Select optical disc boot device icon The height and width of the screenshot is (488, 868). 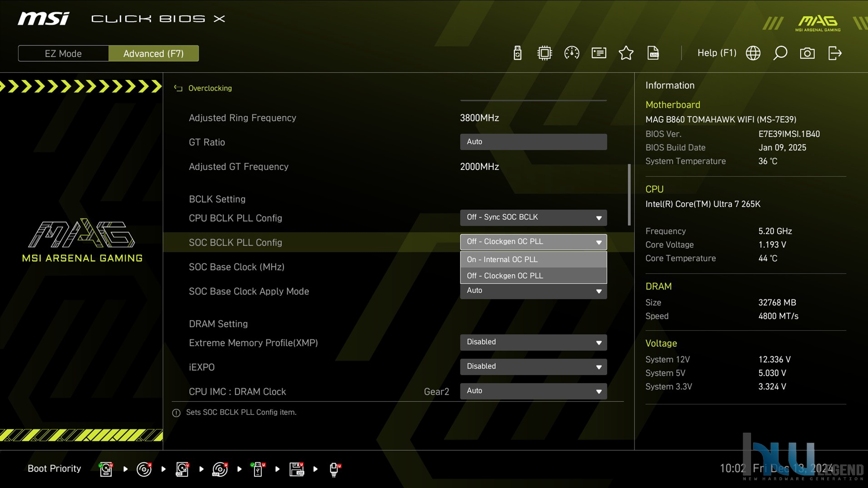click(x=144, y=469)
